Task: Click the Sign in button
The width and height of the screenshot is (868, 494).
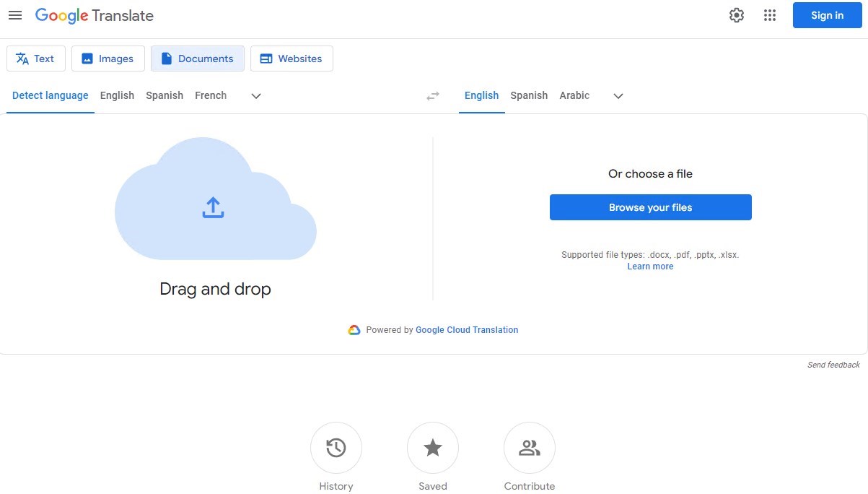Action: (x=827, y=15)
